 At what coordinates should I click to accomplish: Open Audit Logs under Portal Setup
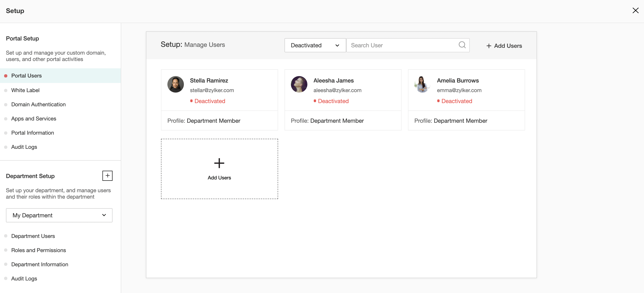pos(24,147)
